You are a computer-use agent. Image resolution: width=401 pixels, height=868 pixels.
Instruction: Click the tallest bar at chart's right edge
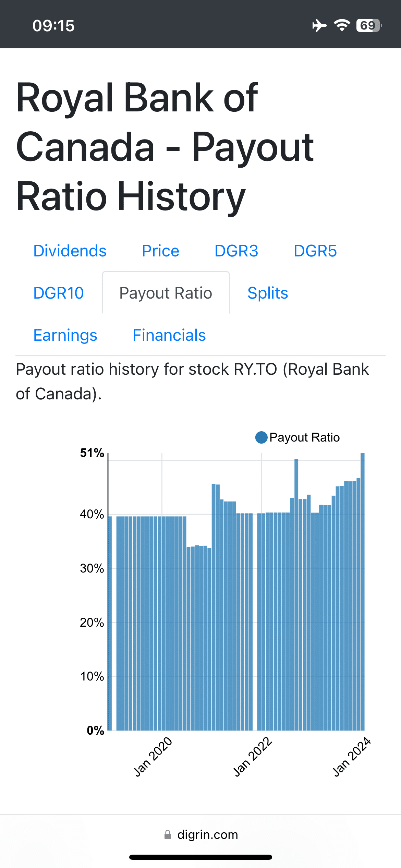click(x=362, y=590)
